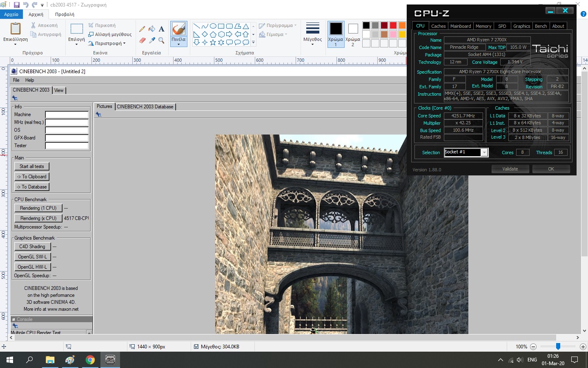Choose the Polygon shape
588x368 pixels.
(x=237, y=26)
